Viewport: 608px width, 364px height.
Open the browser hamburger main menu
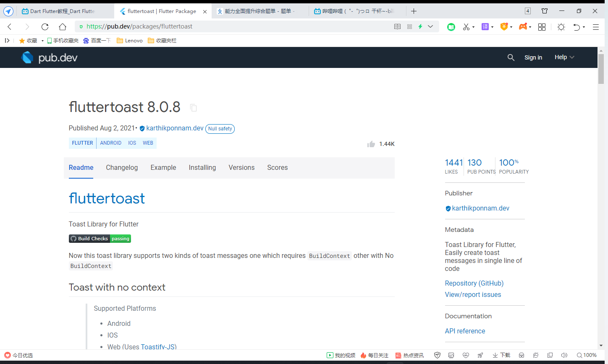pyautogui.click(x=595, y=27)
